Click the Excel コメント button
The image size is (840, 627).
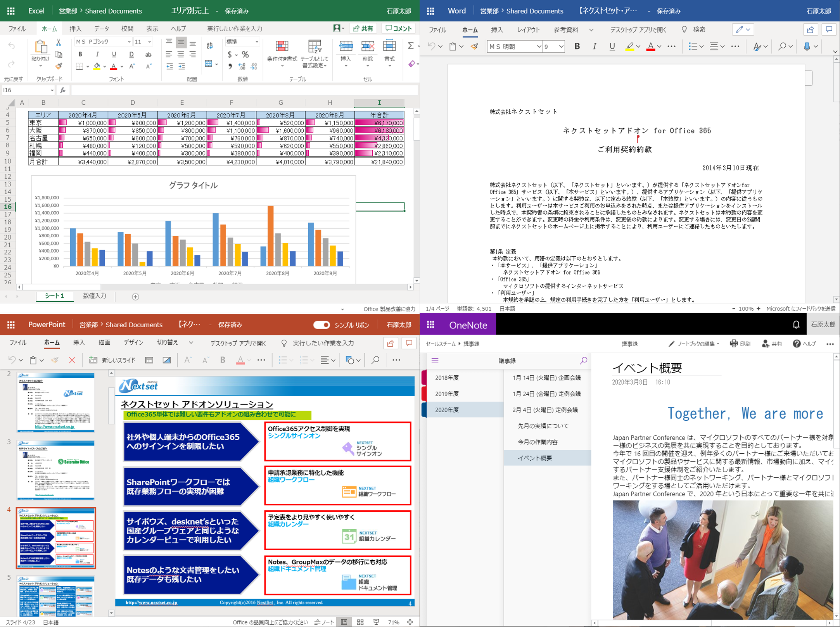(x=399, y=28)
